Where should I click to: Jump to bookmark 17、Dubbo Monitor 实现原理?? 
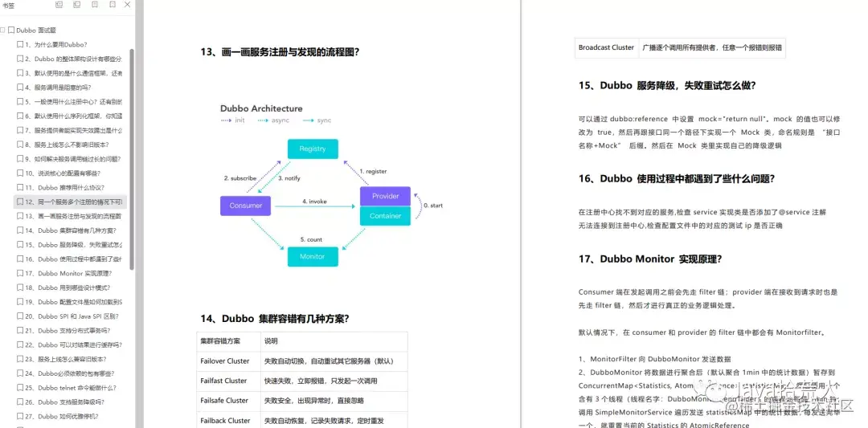click(70, 273)
